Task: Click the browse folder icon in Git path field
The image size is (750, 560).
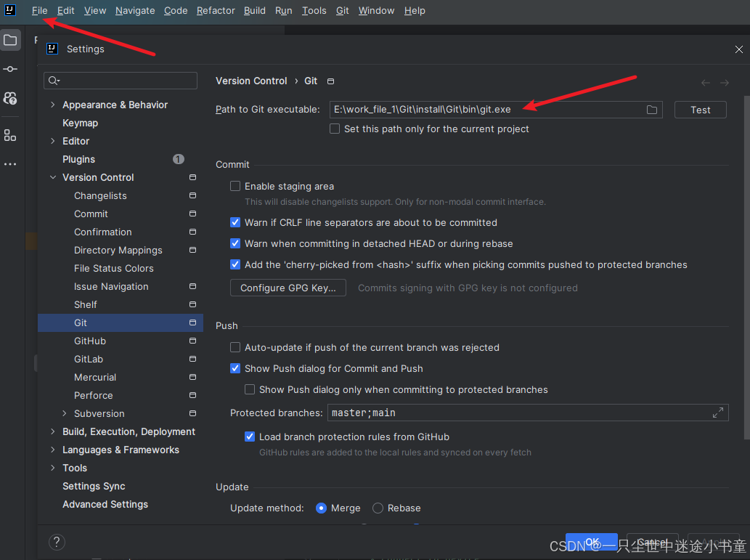Action: point(651,110)
